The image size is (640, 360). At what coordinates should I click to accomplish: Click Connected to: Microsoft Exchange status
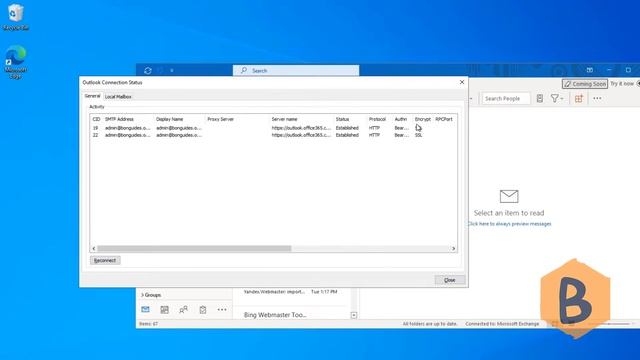[x=502, y=324]
